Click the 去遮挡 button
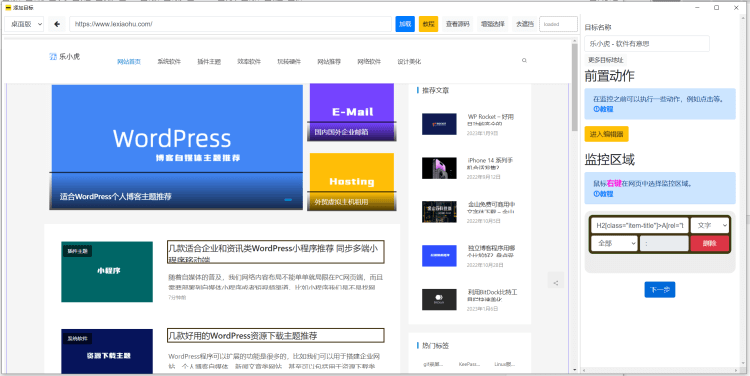Screen dimensions: 750x376 [524, 24]
